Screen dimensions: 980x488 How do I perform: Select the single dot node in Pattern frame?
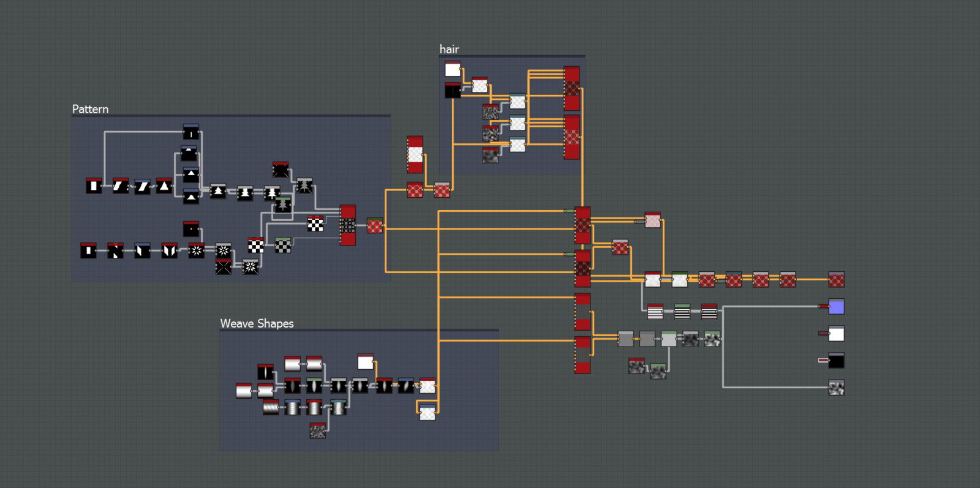191,229
